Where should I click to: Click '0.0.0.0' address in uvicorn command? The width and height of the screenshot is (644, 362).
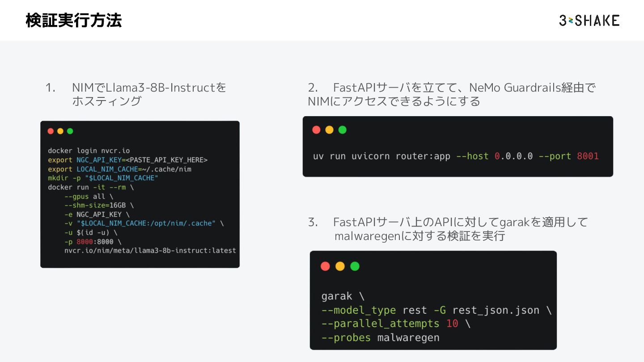[x=513, y=156]
